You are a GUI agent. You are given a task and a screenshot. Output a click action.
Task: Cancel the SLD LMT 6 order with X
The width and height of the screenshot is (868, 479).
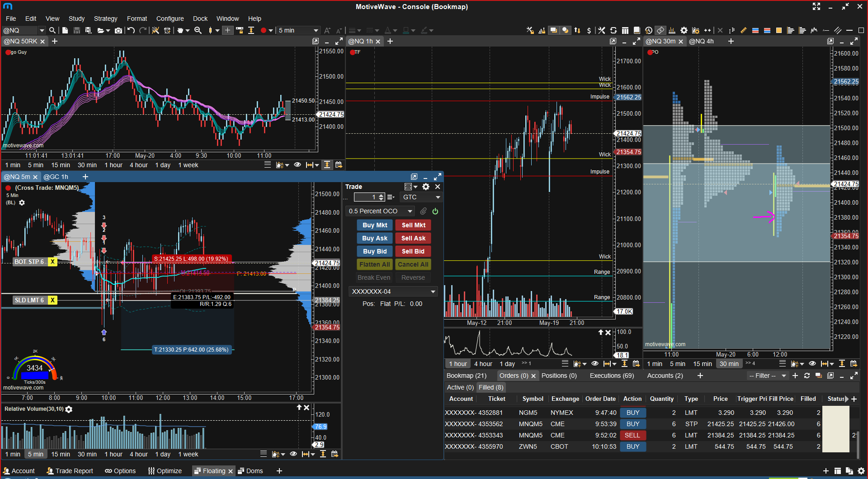[52, 300]
